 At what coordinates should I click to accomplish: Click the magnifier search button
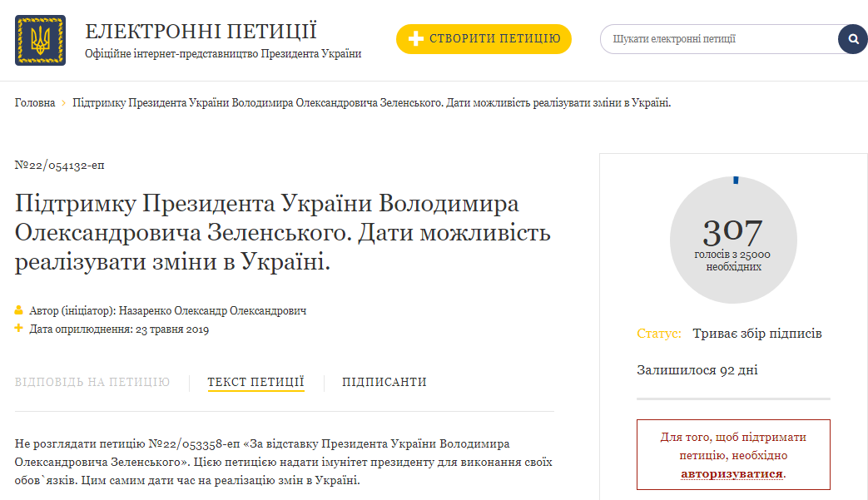pos(852,39)
